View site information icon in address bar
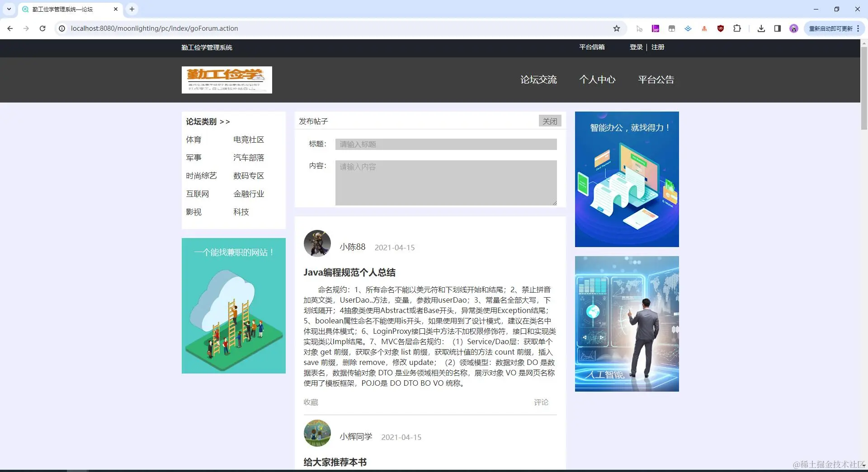Image resolution: width=868 pixels, height=472 pixels. tap(62, 28)
